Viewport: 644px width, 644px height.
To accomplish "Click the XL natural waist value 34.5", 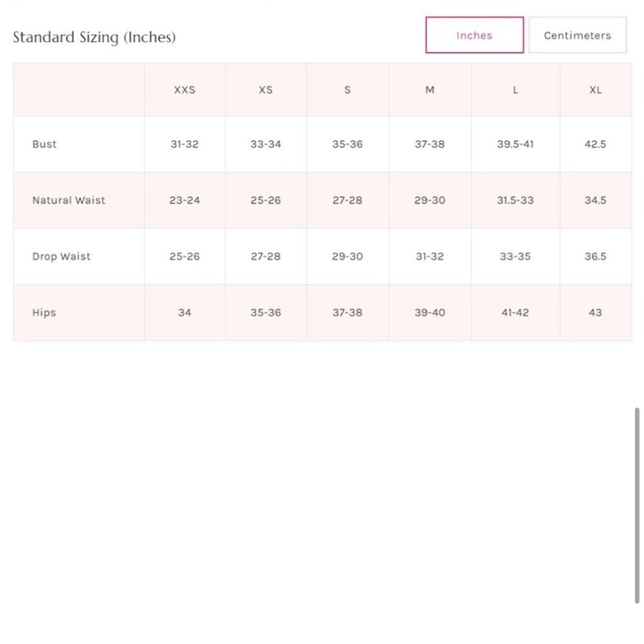I will [596, 200].
